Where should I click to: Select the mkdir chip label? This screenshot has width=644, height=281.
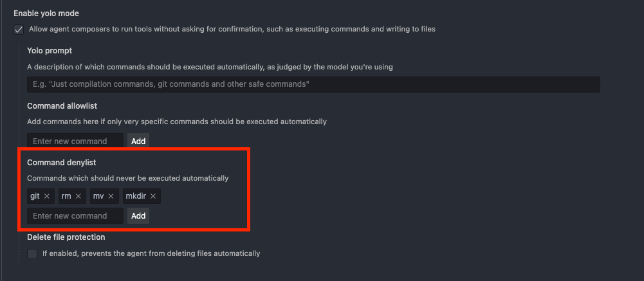(x=136, y=196)
